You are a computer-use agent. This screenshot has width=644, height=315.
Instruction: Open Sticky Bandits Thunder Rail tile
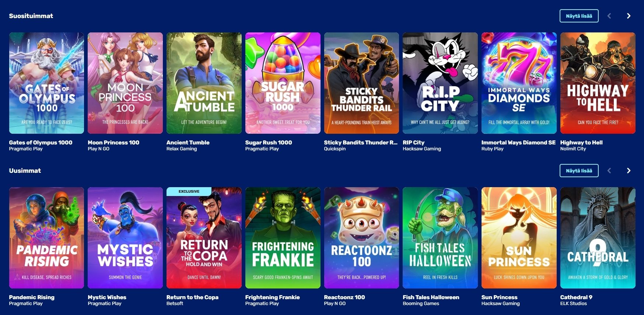click(361, 83)
